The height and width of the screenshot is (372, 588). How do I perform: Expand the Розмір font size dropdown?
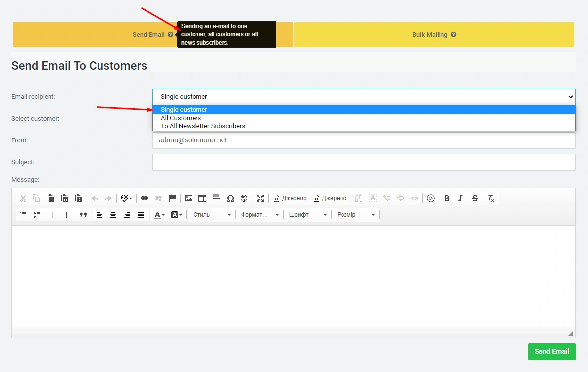coord(355,215)
